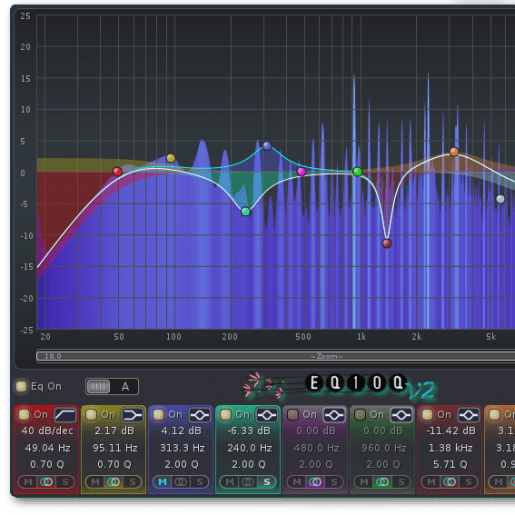Click the 313.3 Hz frequency value
Screen dimensions: 515x515
coord(182,448)
